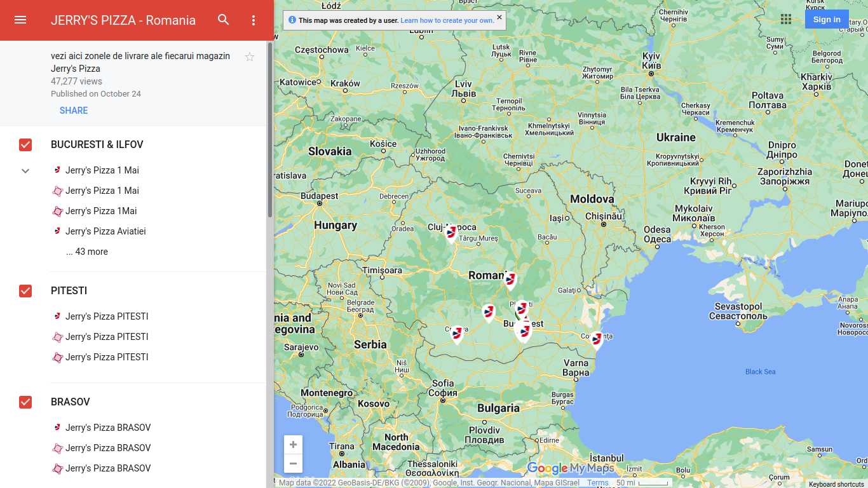The image size is (868, 488).
Task: Click the 'Black Sea' map label
Action: tap(760, 372)
